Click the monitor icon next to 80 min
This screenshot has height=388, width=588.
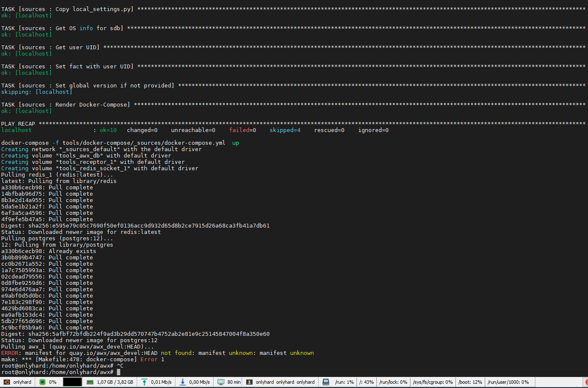(x=220, y=382)
